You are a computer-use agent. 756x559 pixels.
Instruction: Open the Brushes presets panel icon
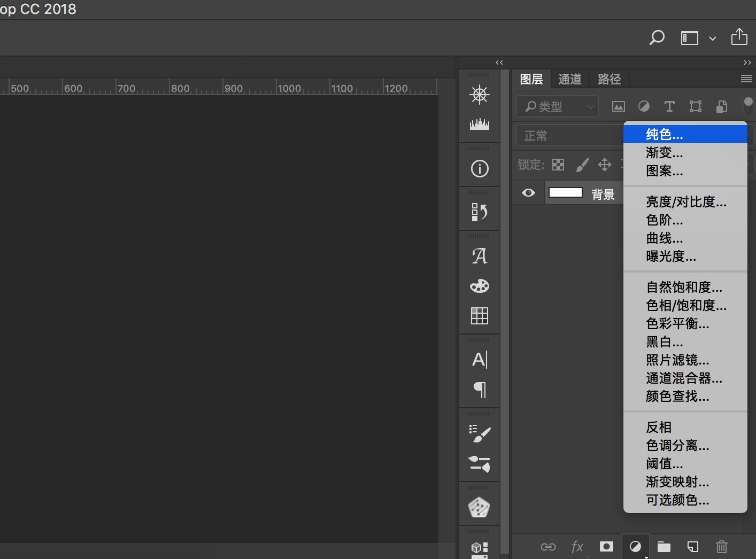(479, 463)
